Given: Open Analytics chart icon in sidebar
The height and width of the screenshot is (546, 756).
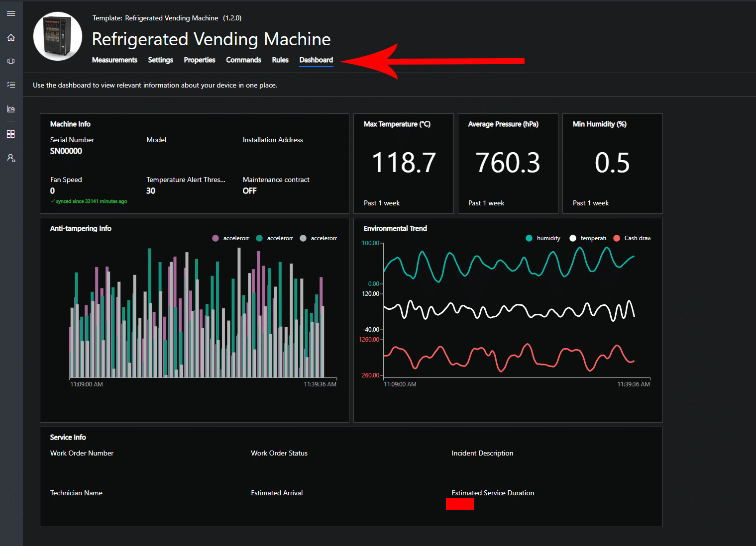Looking at the screenshot, I should pyautogui.click(x=11, y=109).
